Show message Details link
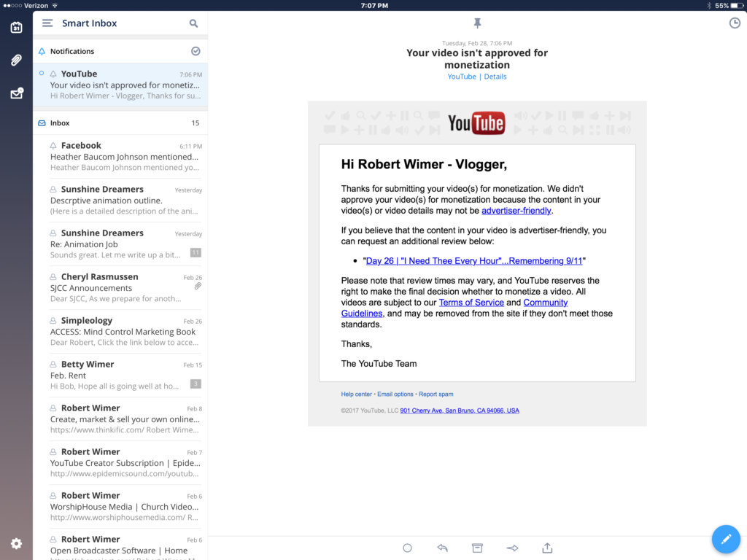The image size is (747, 560). click(x=495, y=77)
